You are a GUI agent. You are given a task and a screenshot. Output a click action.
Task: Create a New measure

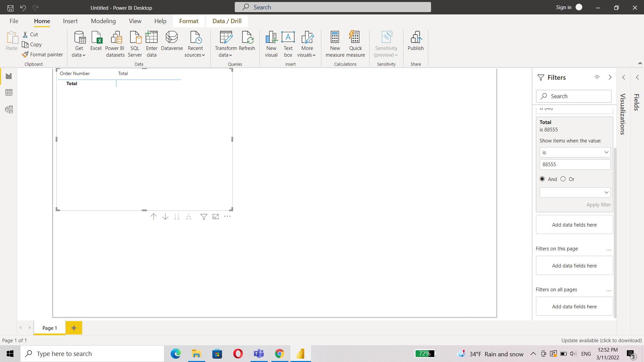pyautogui.click(x=335, y=44)
